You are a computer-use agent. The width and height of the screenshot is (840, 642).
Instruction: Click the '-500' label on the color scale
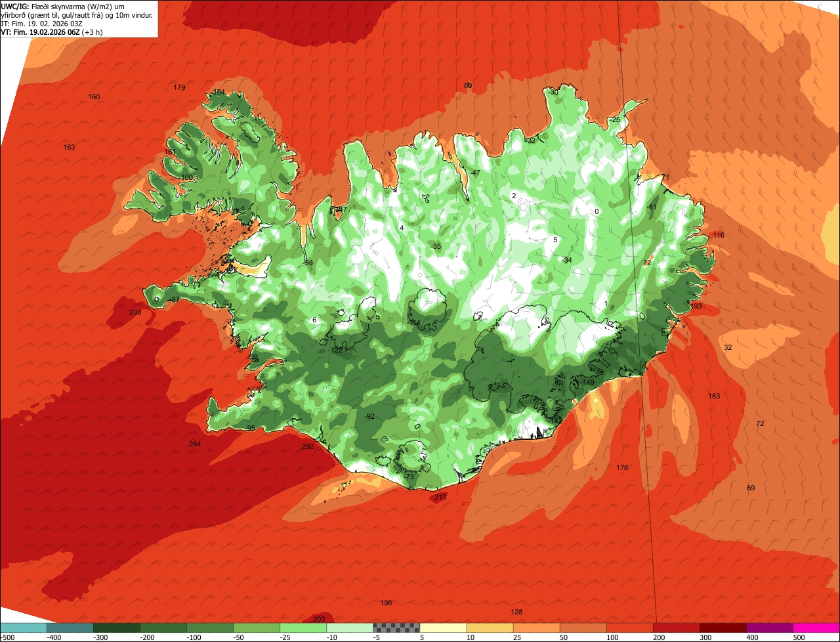7,637
